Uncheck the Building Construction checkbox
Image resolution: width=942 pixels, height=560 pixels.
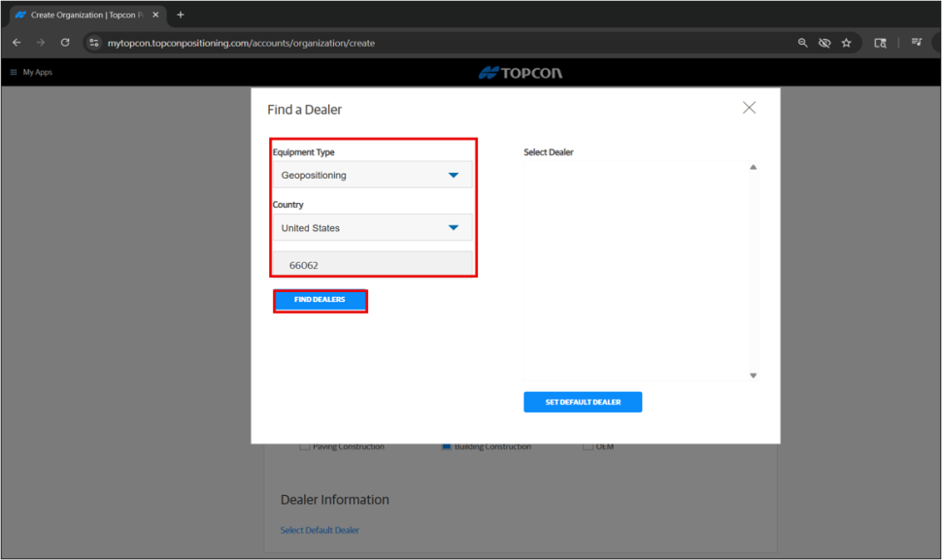point(447,446)
